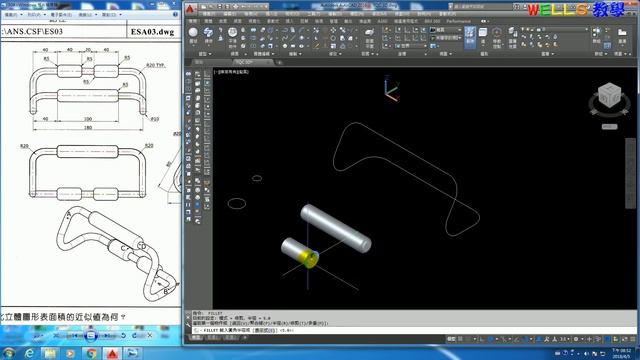Expand the 繪製 draw panel

(295, 54)
